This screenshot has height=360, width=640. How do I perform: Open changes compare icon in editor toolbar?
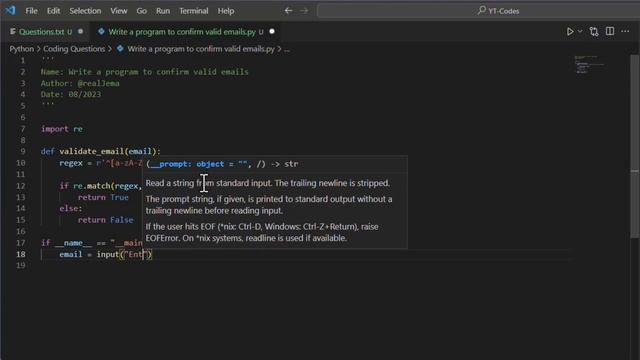point(594,31)
